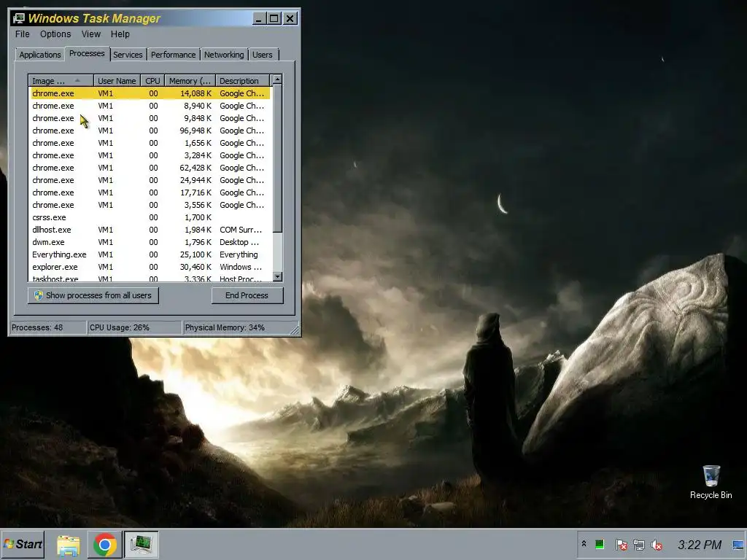The image size is (747, 560).
Task: Click the Task Manager title bar icon
Action: pos(18,18)
